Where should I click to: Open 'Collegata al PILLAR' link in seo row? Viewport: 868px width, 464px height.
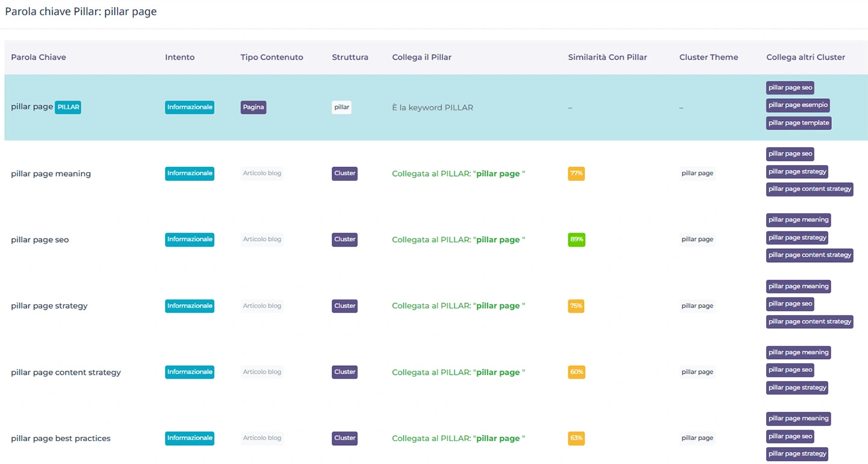tap(458, 240)
